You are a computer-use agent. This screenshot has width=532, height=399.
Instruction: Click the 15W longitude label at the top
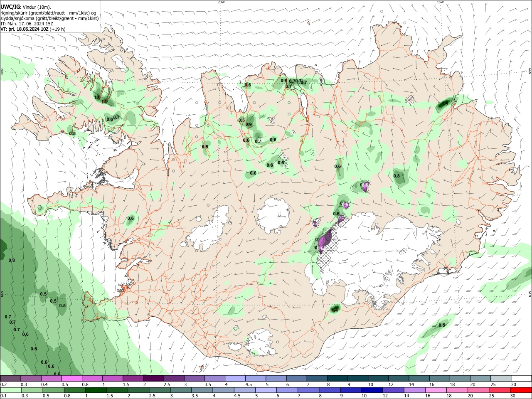click(440, 2)
